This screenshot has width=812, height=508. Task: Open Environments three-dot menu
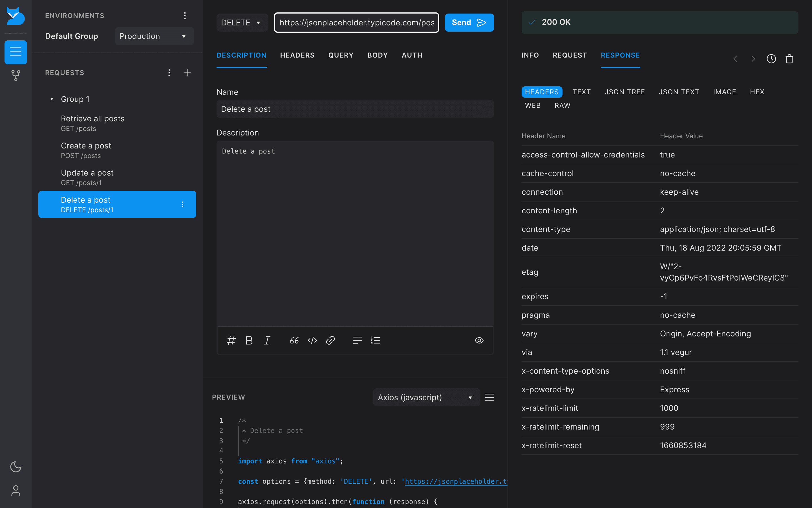tap(185, 16)
